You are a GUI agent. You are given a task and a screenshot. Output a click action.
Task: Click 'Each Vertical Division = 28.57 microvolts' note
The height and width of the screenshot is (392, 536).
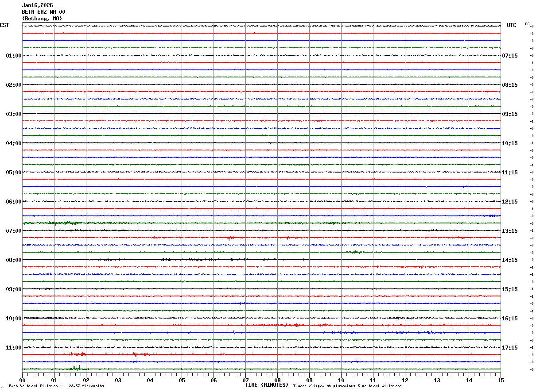pyautogui.click(x=56, y=386)
